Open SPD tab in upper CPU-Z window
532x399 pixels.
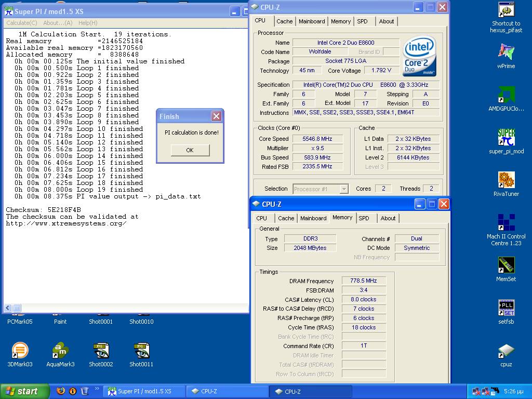click(362, 21)
